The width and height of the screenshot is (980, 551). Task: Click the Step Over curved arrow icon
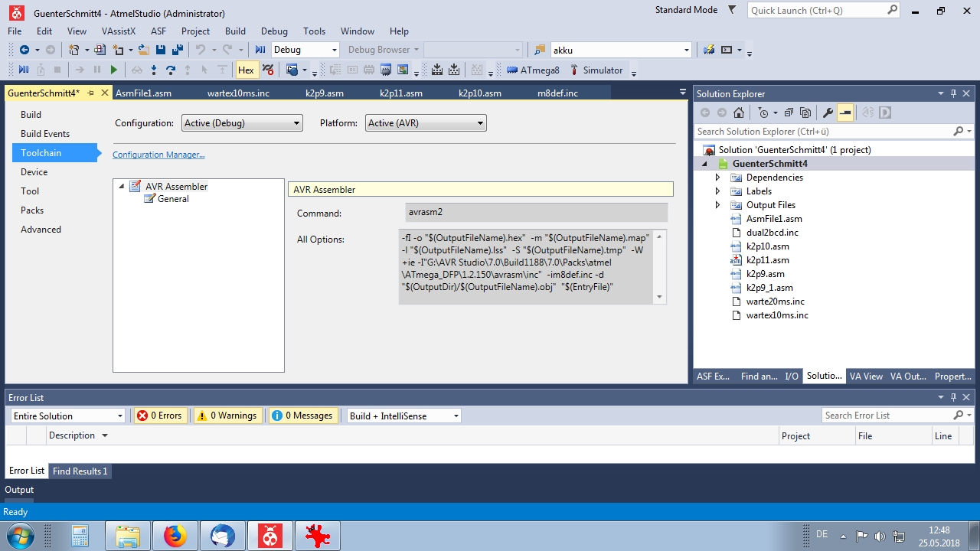coord(171,70)
